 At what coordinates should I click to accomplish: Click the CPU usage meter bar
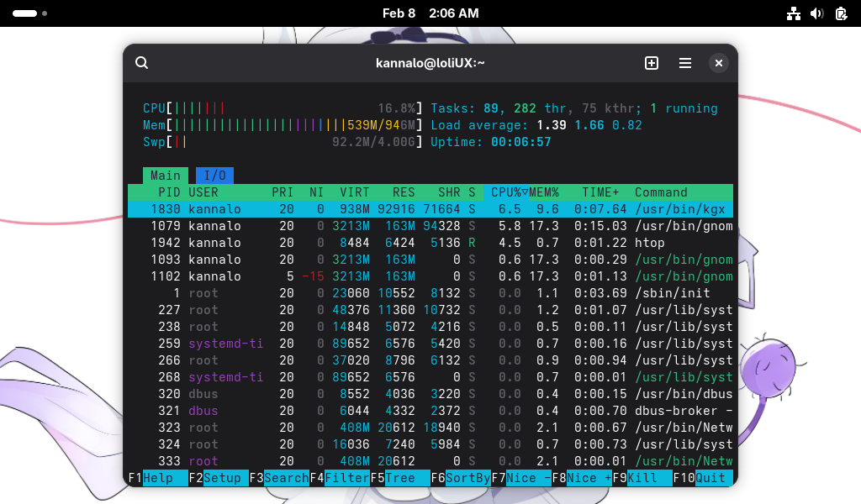pos(283,108)
